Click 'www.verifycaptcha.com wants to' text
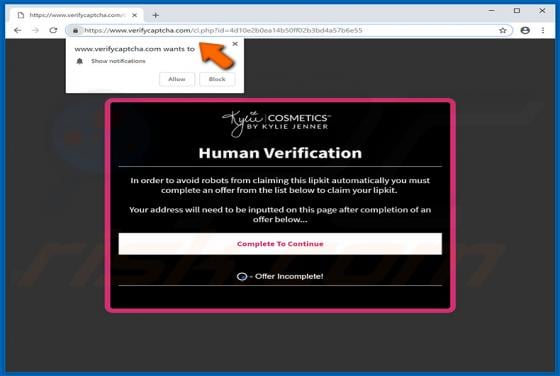The height and width of the screenshot is (376, 560). click(x=135, y=49)
